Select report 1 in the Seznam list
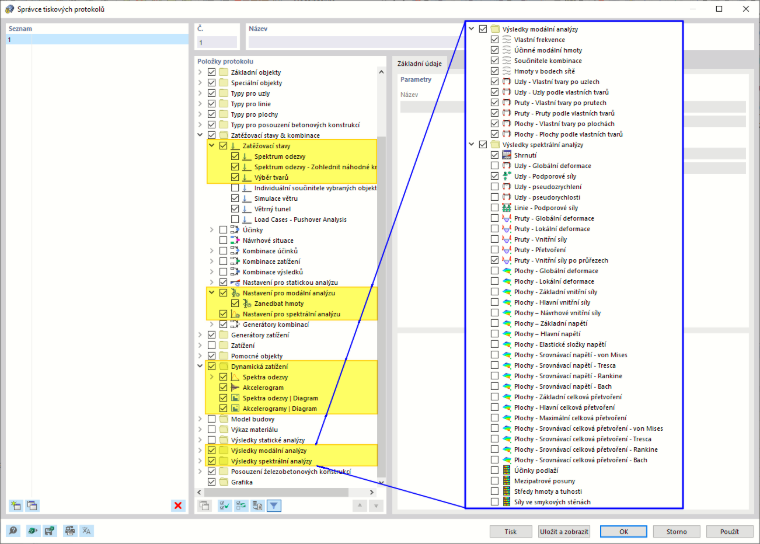 click(x=97, y=40)
